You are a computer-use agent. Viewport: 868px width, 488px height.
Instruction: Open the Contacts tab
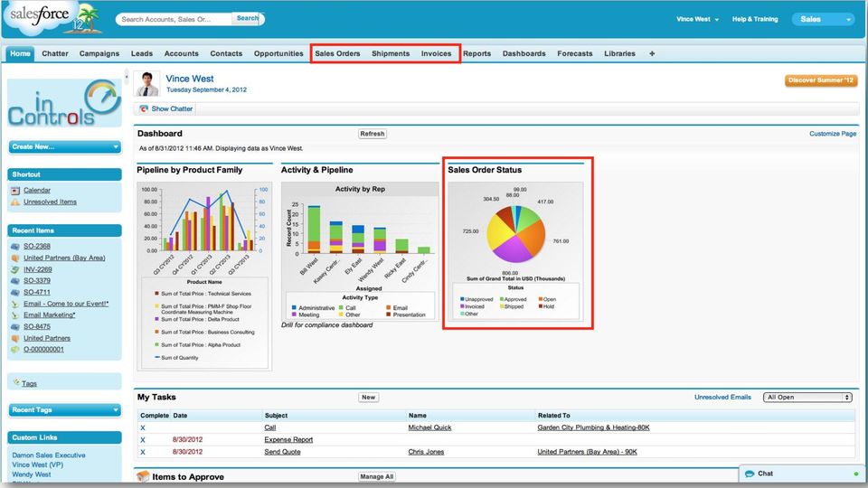point(226,53)
